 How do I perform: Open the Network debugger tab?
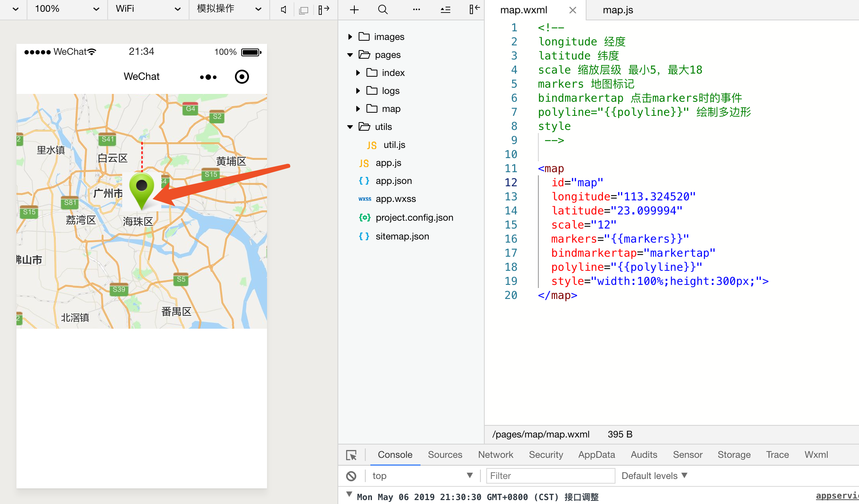tap(495, 454)
